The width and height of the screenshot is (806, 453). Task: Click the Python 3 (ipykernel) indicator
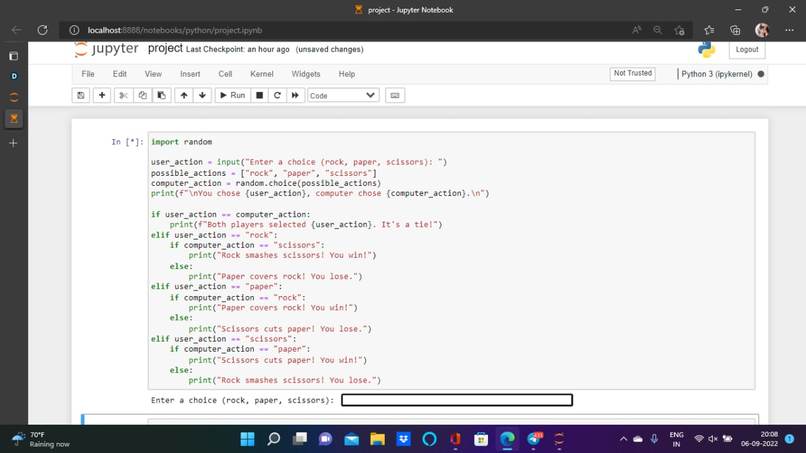717,74
